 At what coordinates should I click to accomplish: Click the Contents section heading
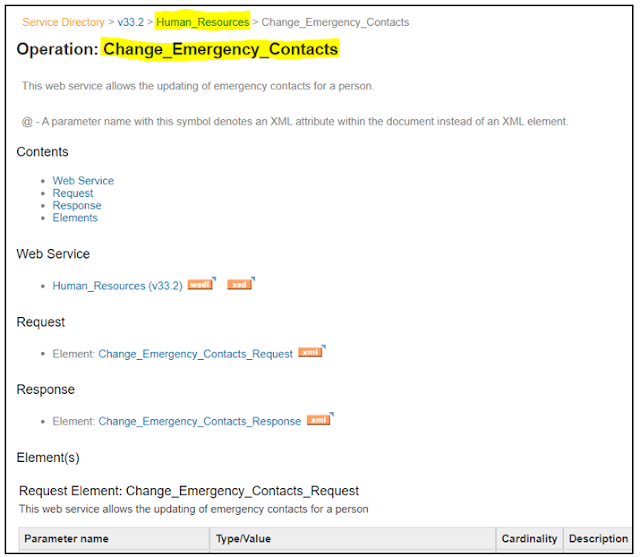[42, 152]
